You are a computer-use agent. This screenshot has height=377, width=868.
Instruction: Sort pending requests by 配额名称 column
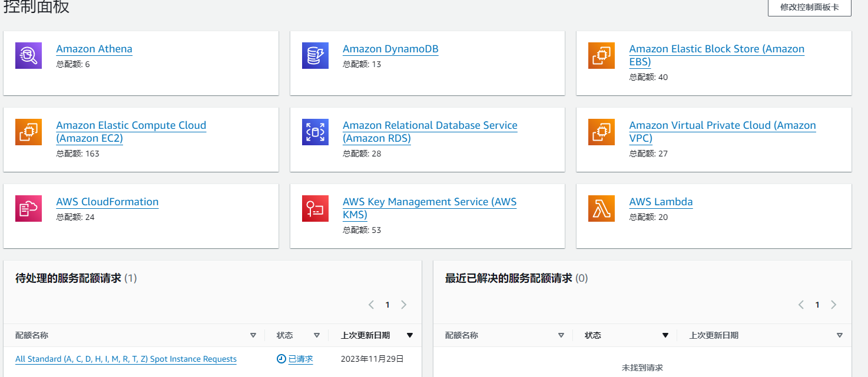tap(253, 335)
